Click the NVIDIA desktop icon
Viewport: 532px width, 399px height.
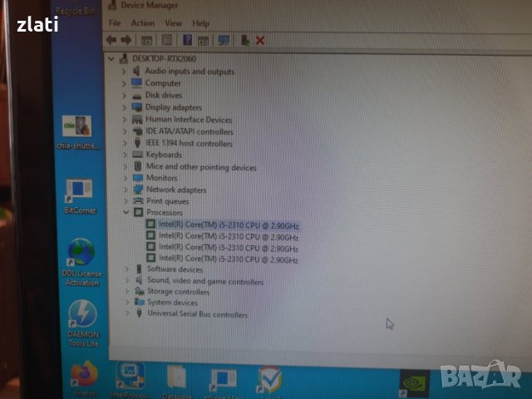pos(415,383)
